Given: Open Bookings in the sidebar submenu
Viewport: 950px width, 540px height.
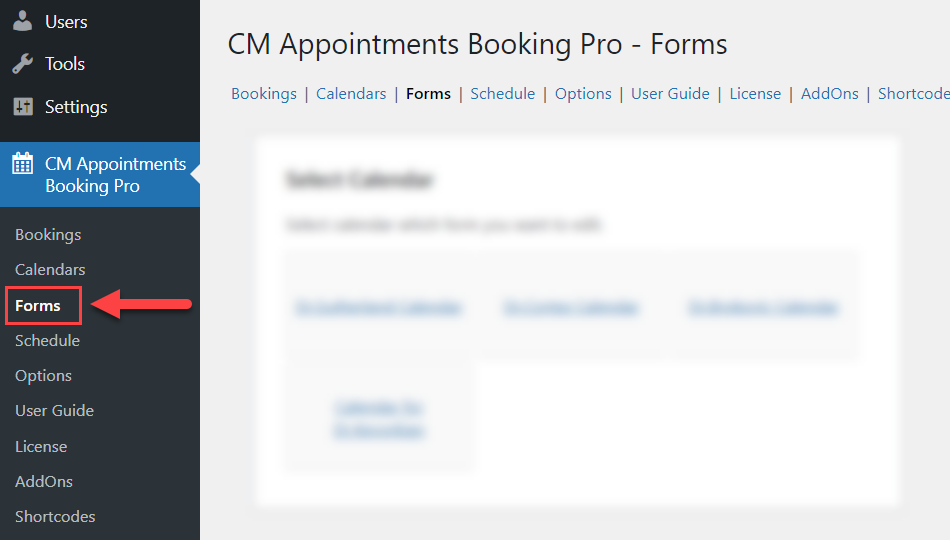Looking at the screenshot, I should pos(48,235).
